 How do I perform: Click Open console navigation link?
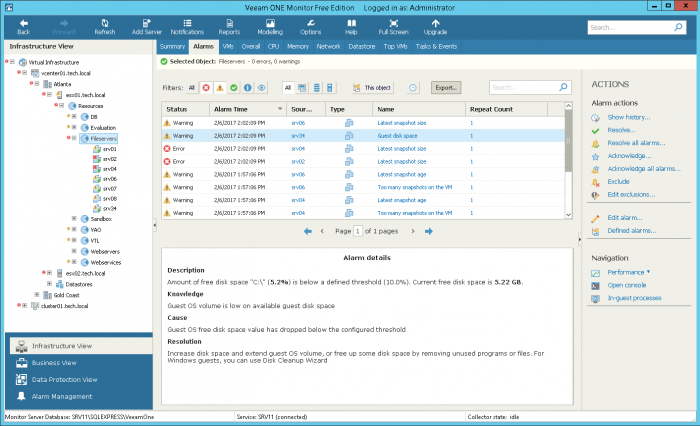pos(627,285)
